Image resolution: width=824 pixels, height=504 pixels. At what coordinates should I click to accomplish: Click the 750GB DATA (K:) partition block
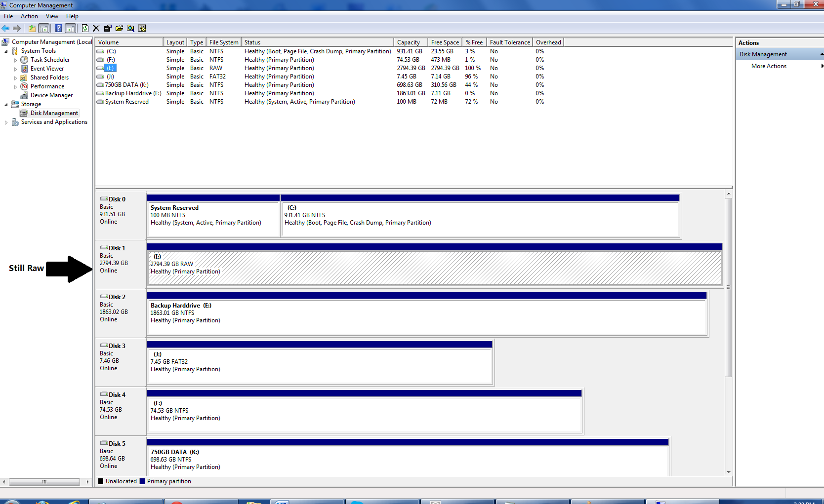pos(408,457)
